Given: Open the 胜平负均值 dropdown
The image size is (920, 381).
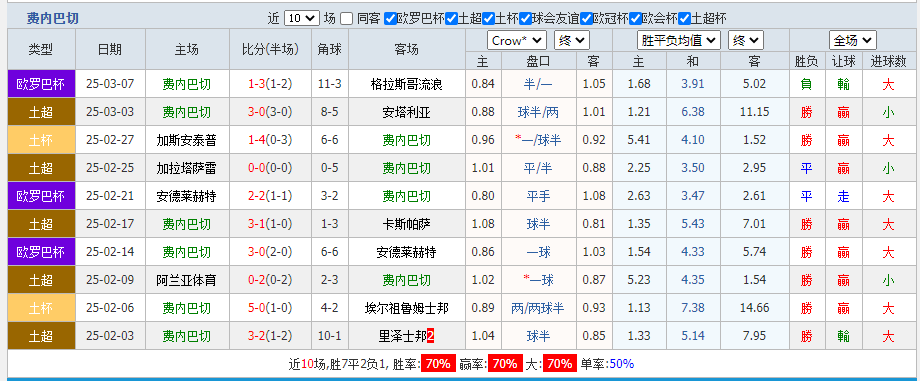Looking at the screenshot, I should click(679, 41).
